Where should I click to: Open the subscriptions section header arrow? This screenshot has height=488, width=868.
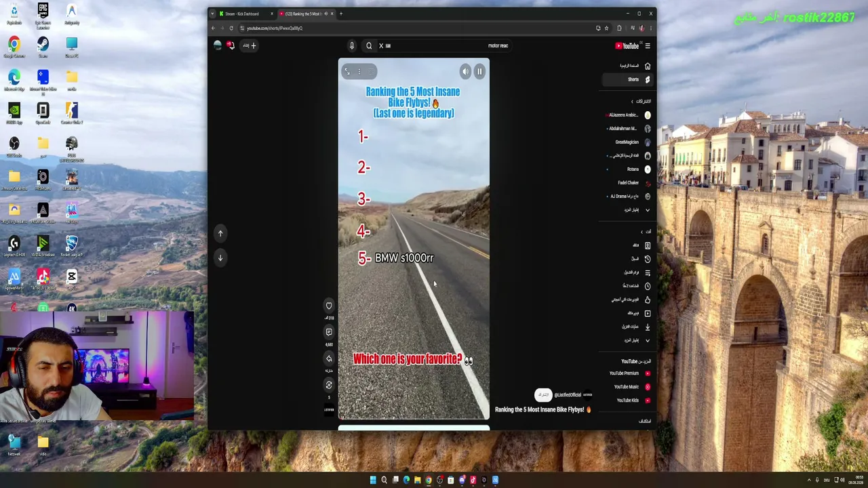(x=632, y=102)
